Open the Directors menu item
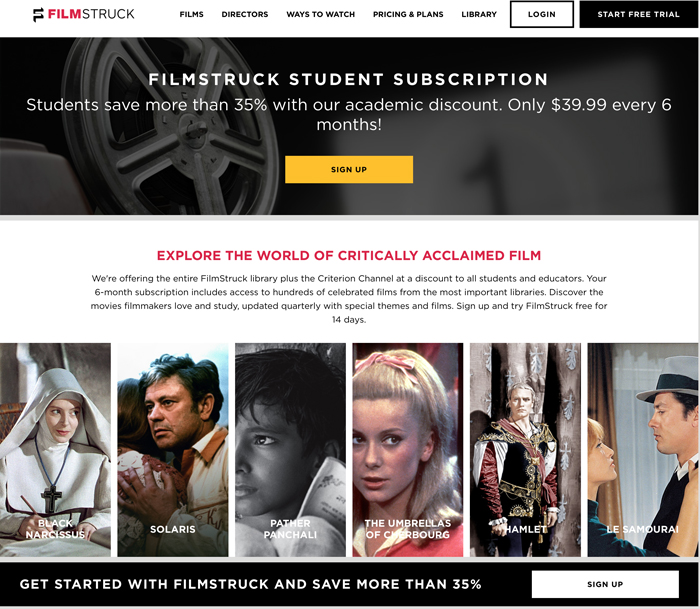This screenshot has width=700, height=609. [245, 14]
